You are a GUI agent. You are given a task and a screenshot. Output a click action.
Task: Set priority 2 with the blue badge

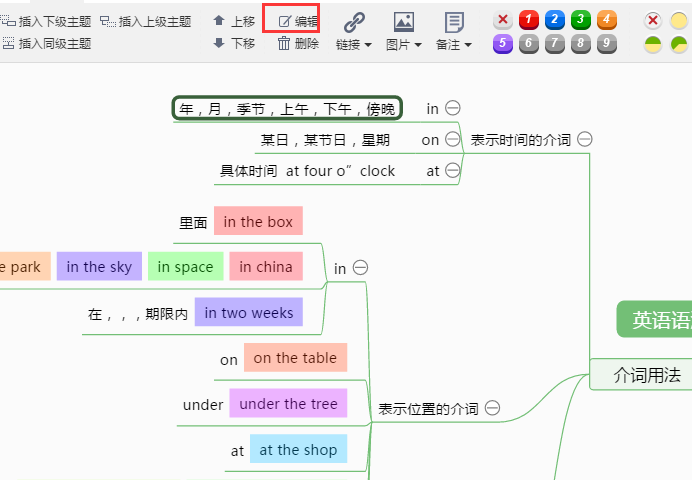(555, 20)
